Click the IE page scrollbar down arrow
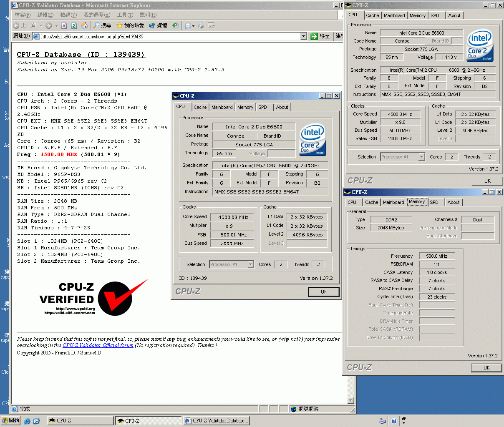 tap(350, 400)
